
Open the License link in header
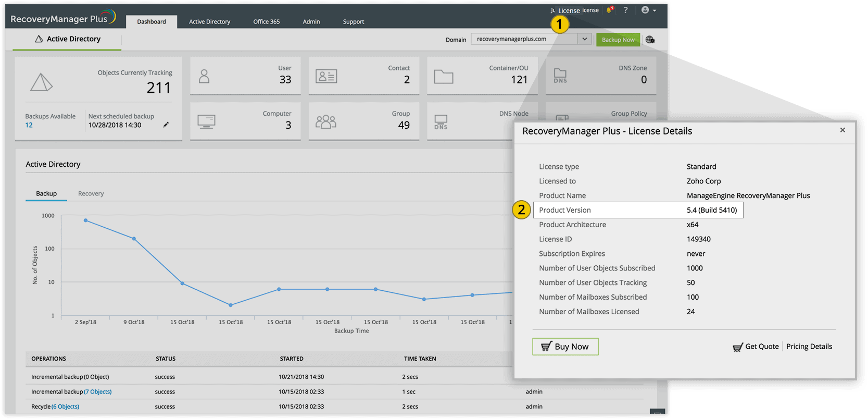pyautogui.click(x=569, y=10)
